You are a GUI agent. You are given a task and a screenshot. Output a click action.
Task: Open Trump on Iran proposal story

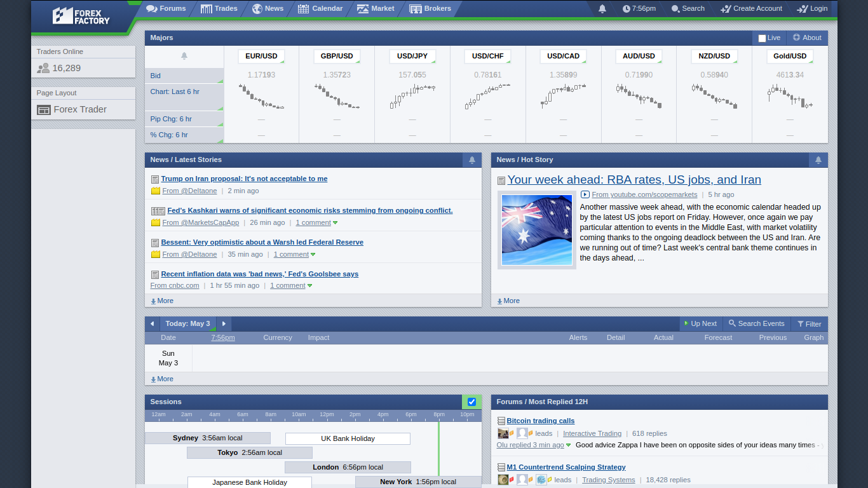244,179
